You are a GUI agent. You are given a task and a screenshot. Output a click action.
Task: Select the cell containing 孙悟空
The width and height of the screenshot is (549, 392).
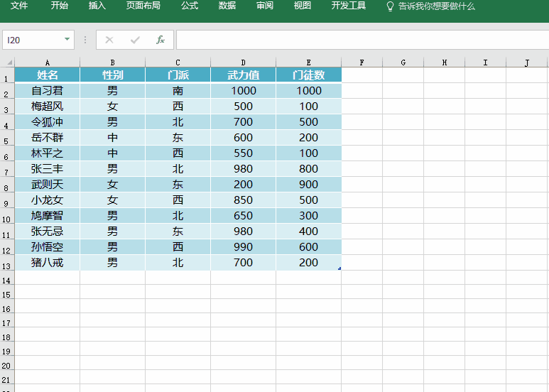(48, 247)
